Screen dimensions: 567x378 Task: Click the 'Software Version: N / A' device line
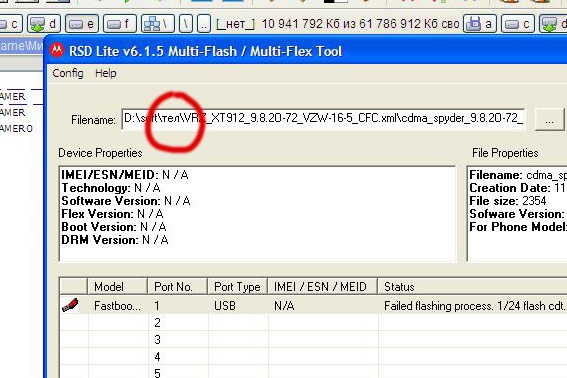[126, 201]
